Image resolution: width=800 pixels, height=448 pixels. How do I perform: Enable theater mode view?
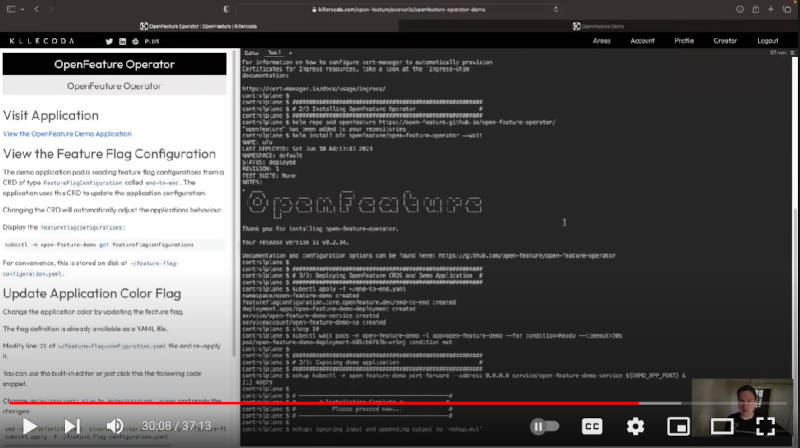point(722,426)
